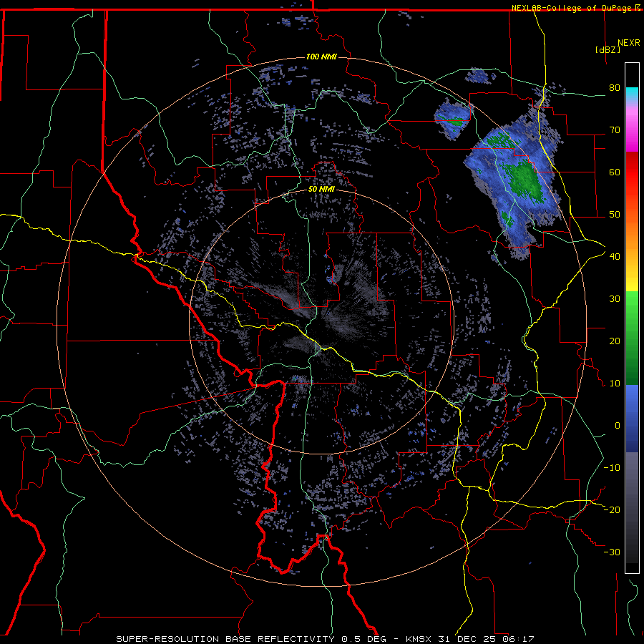Viewport: 644px width, 644px height.
Task: Click the -10 dBZ scale value
Action: [612, 467]
